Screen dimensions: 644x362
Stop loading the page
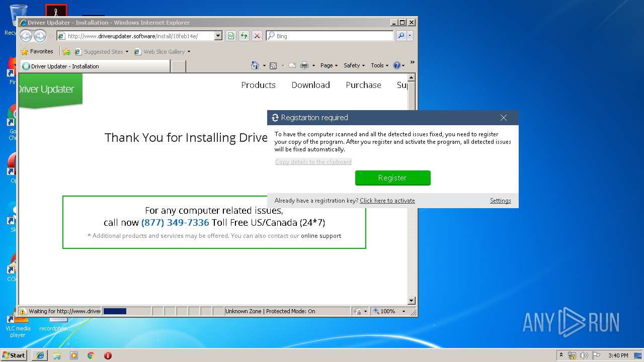tap(257, 36)
